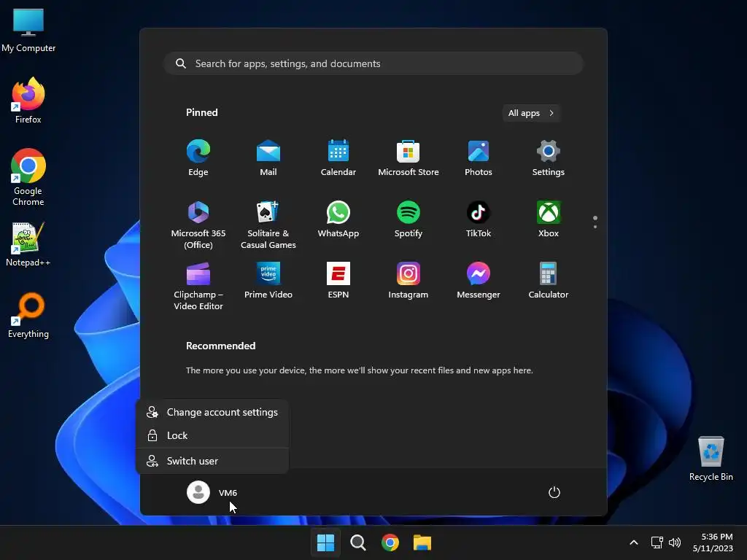Launch Solitaire & Casual Games
The width and height of the screenshot is (747, 560).
tap(268, 225)
